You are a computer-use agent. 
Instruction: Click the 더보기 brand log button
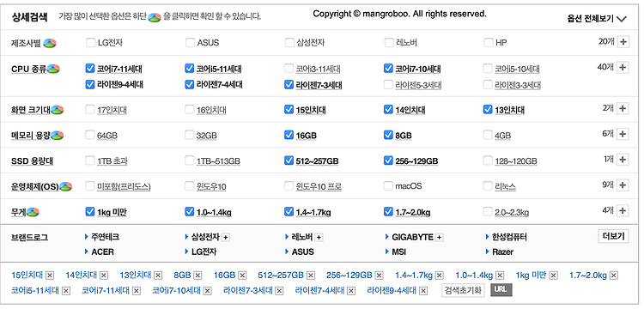(x=613, y=236)
